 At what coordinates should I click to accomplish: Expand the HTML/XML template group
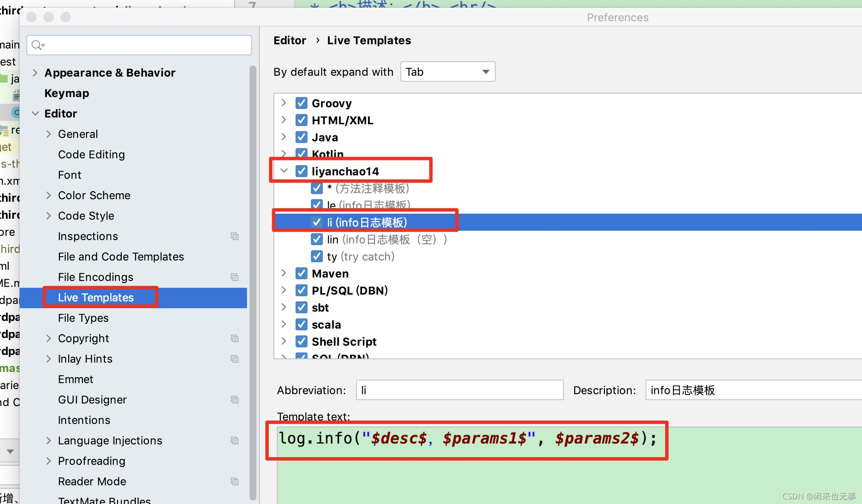tap(284, 120)
